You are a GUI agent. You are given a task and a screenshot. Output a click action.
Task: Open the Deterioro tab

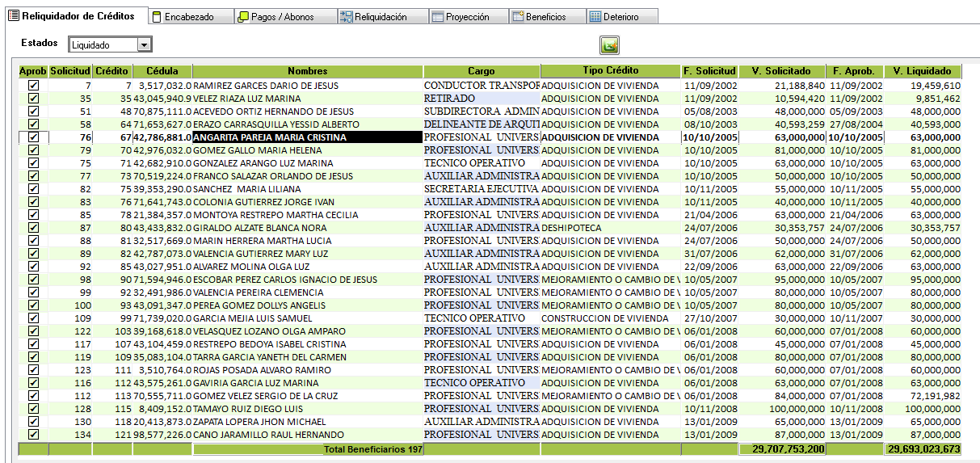[x=620, y=17]
